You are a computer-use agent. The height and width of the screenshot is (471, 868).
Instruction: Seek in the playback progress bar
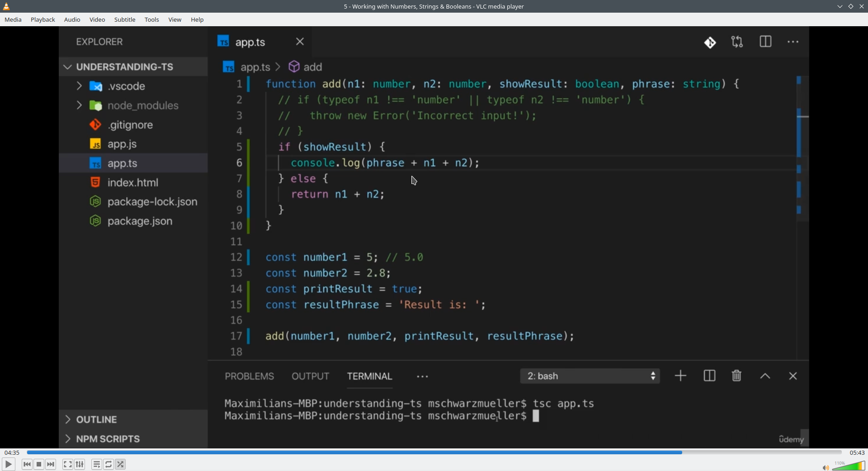(x=434, y=452)
